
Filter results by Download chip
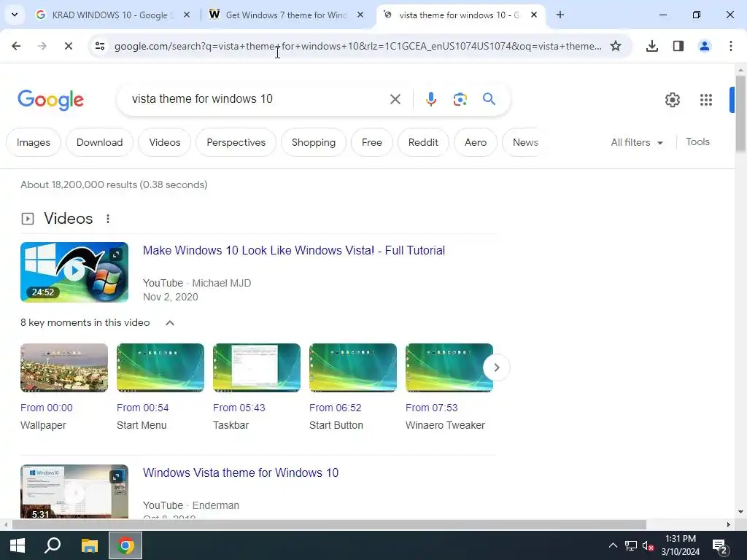pos(99,142)
